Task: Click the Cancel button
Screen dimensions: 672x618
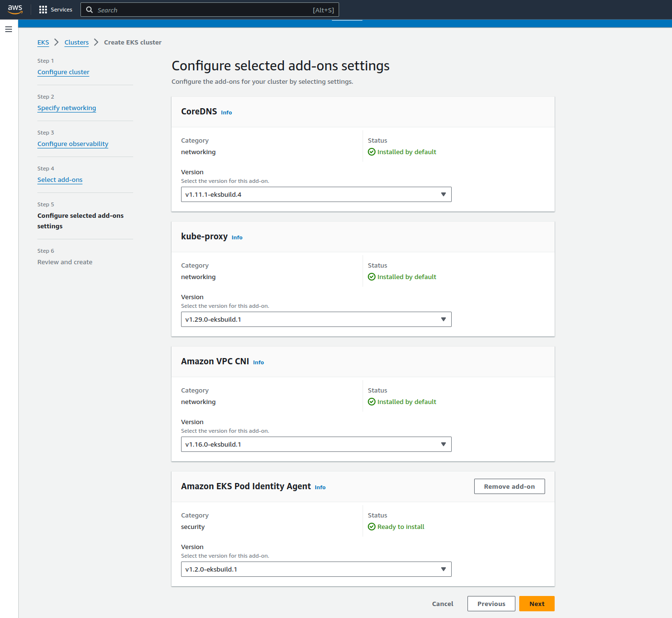Action: (x=443, y=604)
